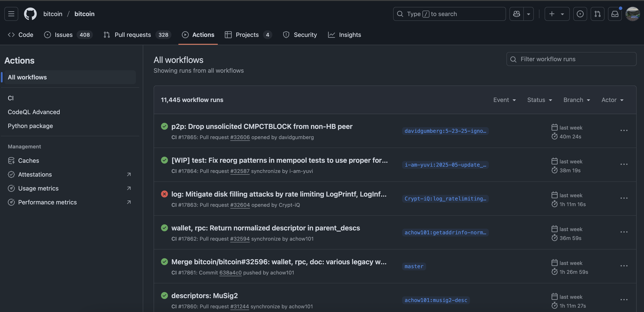Click the Performance metrics external link arrow

coord(129,202)
